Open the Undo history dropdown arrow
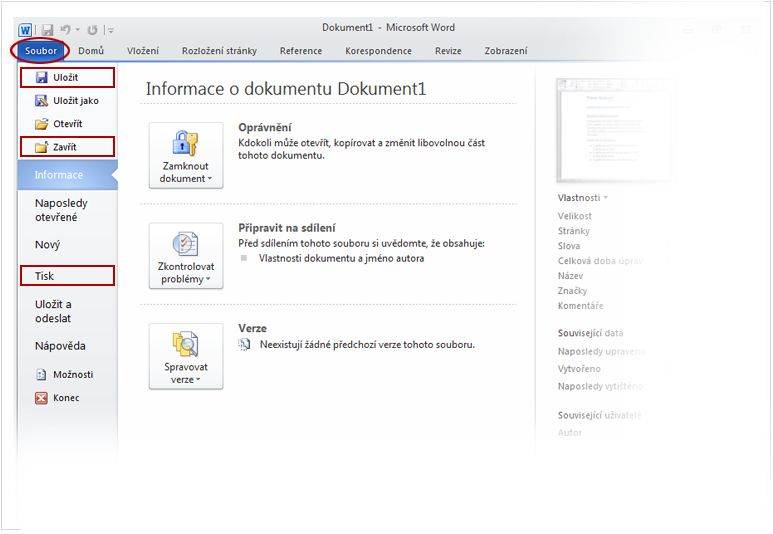 click(77, 30)
